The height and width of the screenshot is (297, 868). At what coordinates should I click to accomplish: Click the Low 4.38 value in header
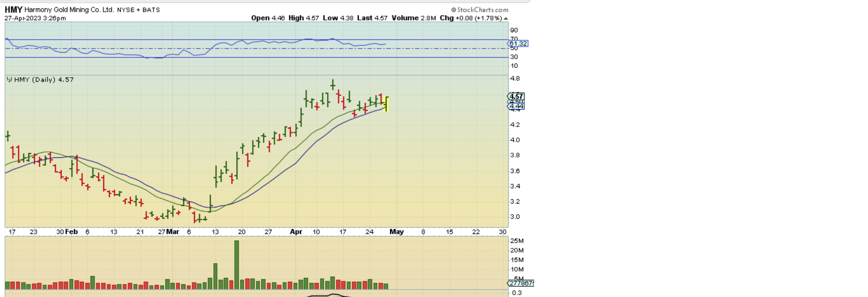click(x=338, y=18)
